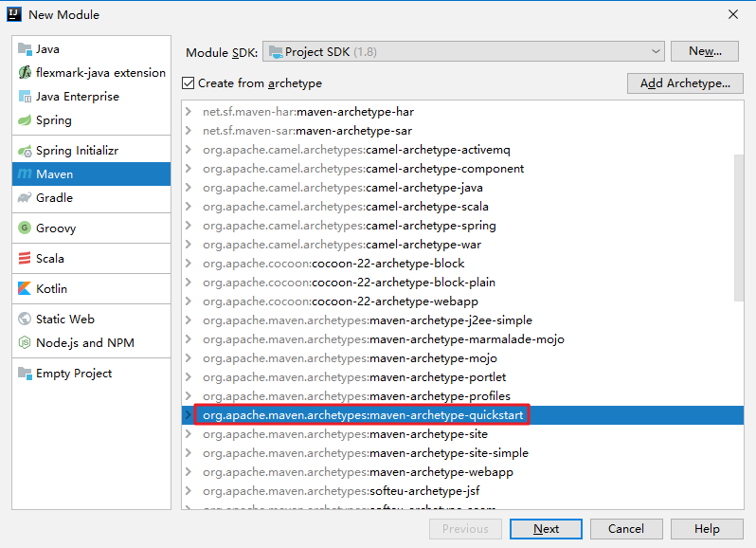
Task: Click the vertical scrollbar of archetype list
Action: pyautogui.click(x=739, y=228)
